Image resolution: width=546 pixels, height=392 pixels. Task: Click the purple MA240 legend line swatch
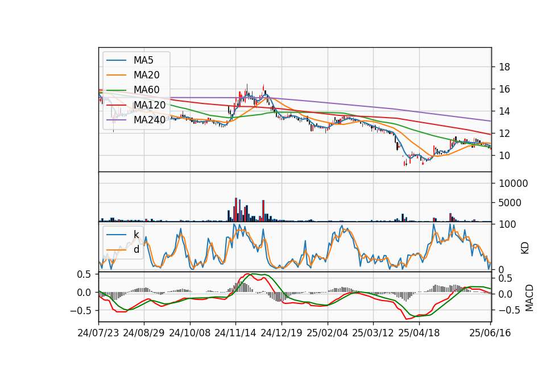(x=116, y=120)
